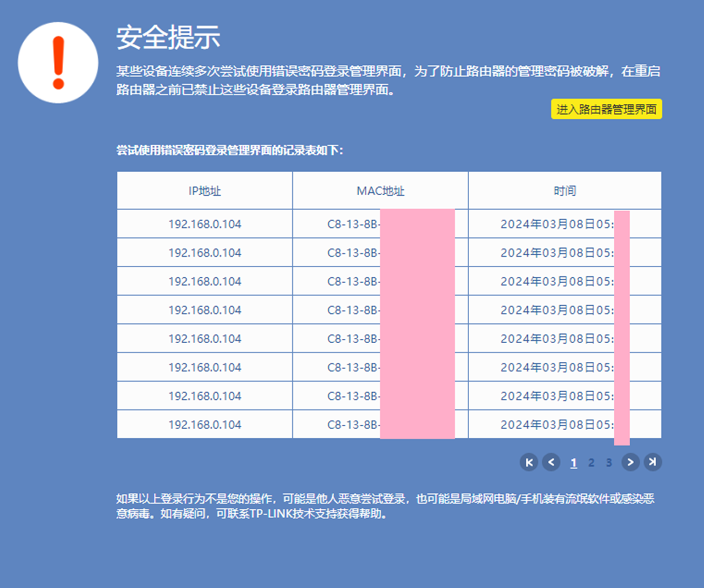
Task: Click the 安全提示 heading
Action: (x=168, y=37)
